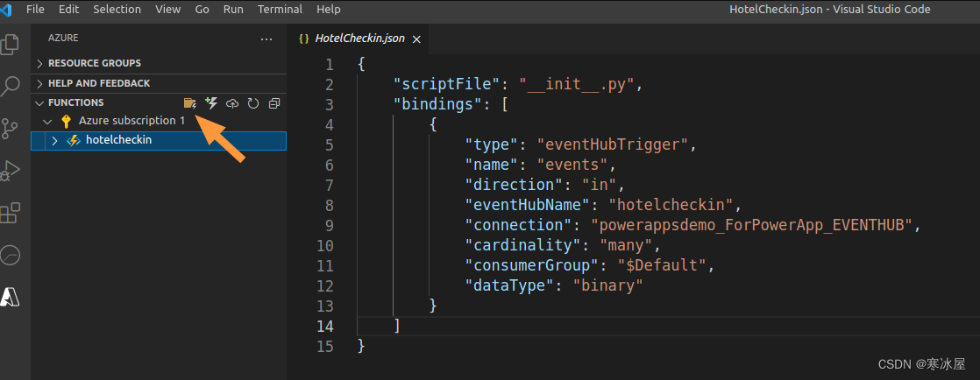The image size is (980, 380).
Task: Refresh the Functions list
Action: point(253,103)
